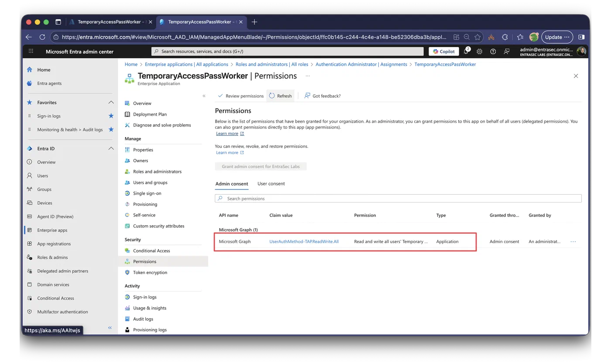
Task: Open notifications bell icon
Action: [x=466, y=52]
